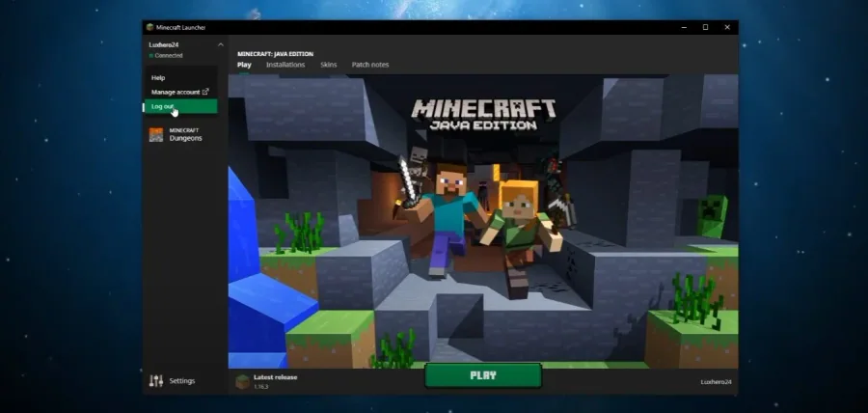
Task: Click the grass block version icon
Action: click(243, 381)
